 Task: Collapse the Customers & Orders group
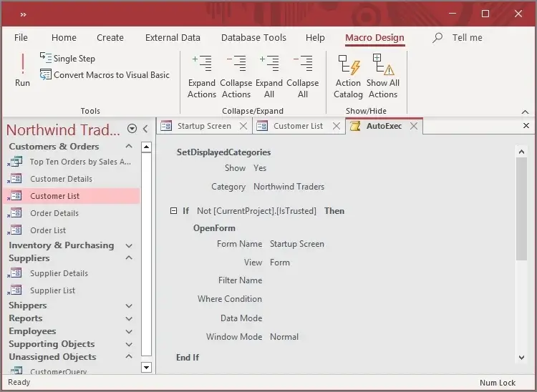[x=130, y=147]
